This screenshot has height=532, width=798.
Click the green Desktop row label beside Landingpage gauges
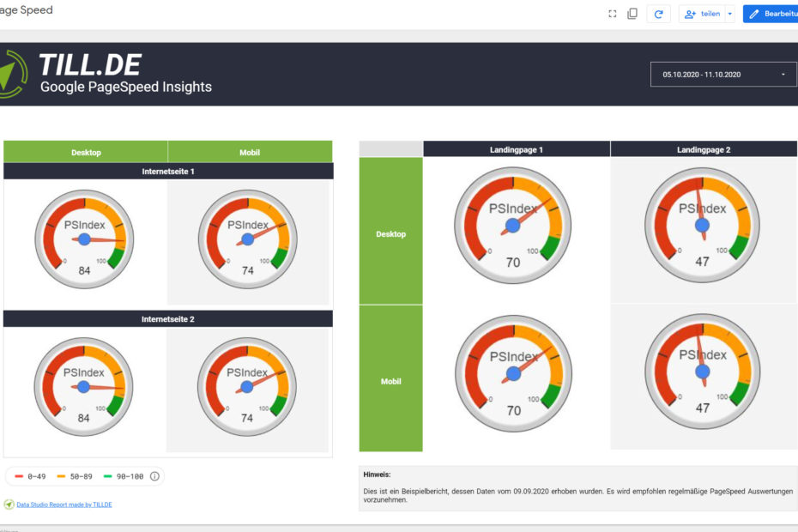pyautogui.click(x=391, y=232)
